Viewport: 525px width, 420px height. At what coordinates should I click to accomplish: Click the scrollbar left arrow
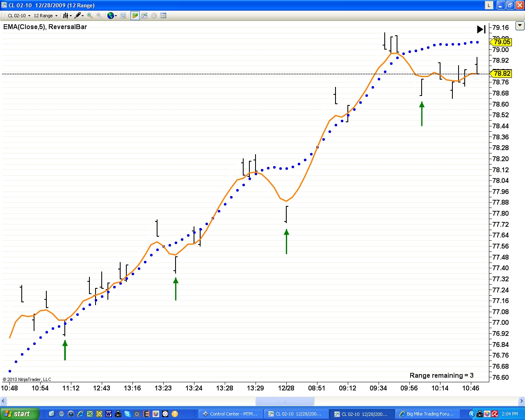tap(3, 401)
